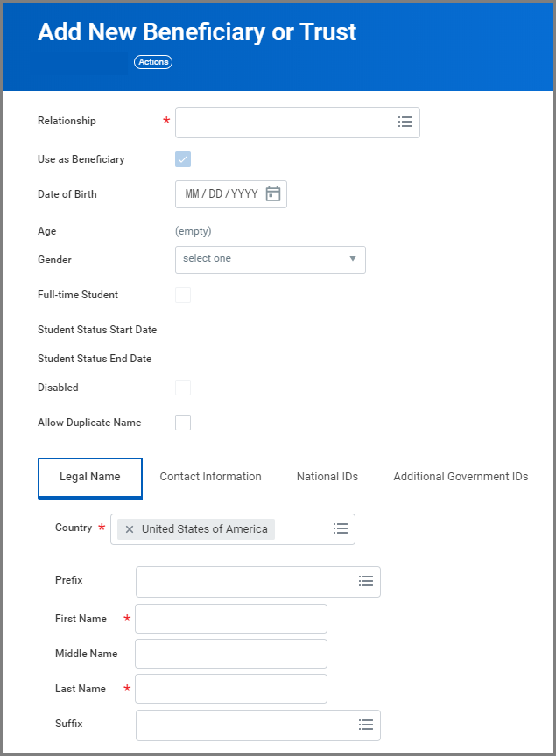
Task: Open the Date of Birth calendar picker
Action: click(x=273, y=194)
